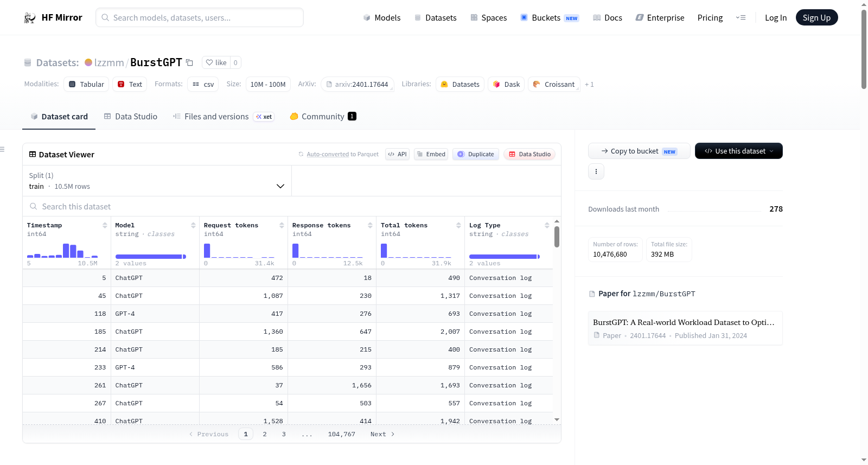
Task: Click the csv format tag
Action: pyautogui.click(x=203, y=84)
